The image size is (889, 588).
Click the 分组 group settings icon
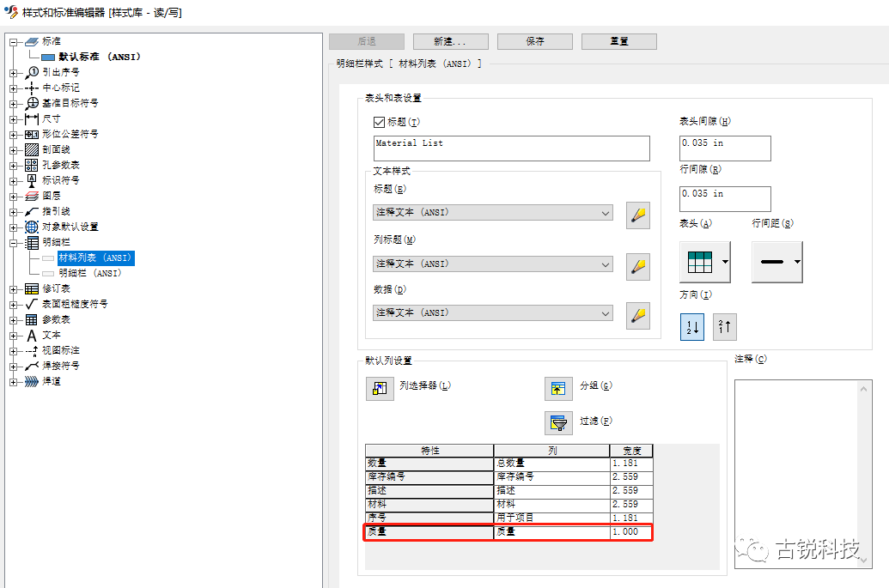click(558, 389)
